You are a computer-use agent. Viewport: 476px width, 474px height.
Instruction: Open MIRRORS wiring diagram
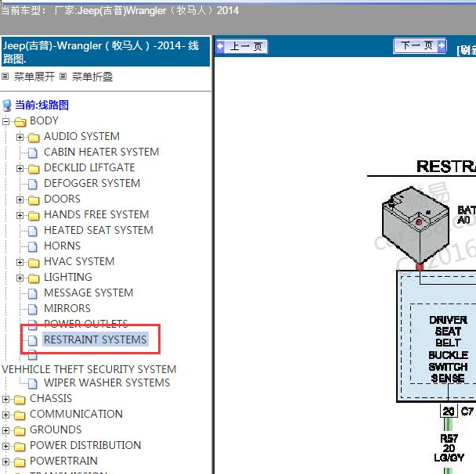tap(67, 308)
